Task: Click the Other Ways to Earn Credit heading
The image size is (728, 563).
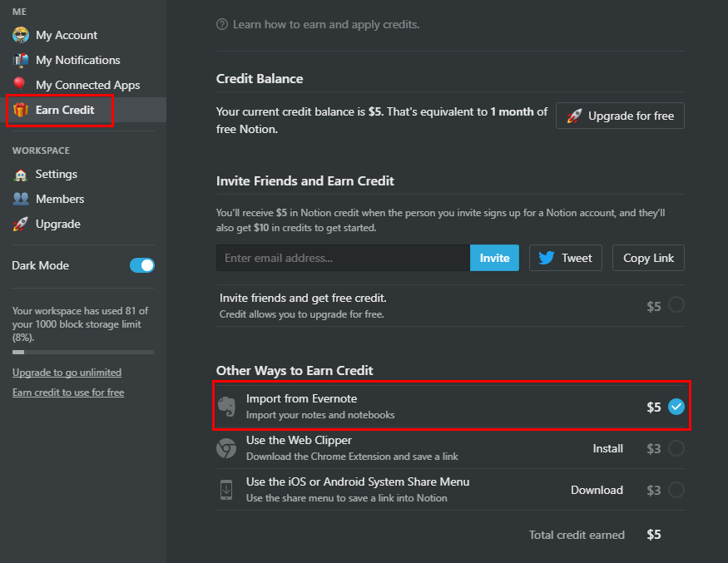Action: tap(295, 370)
